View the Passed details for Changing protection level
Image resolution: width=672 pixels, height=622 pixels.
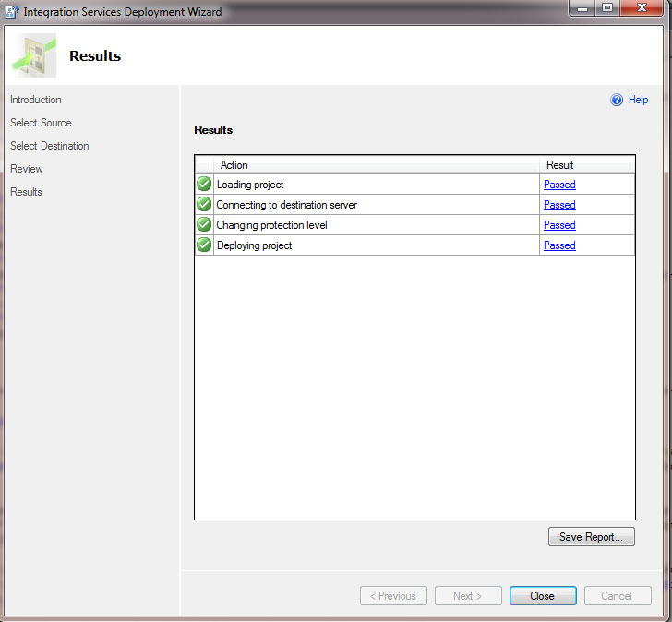(559, 225)
